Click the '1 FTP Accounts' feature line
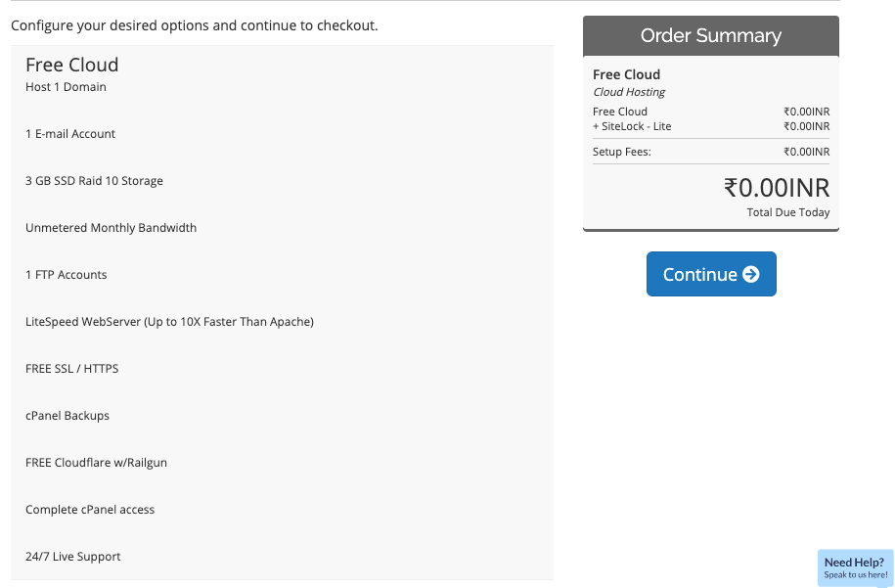This screenshot has width=895, height=588. pyautogui.click(x=67, y=275)
